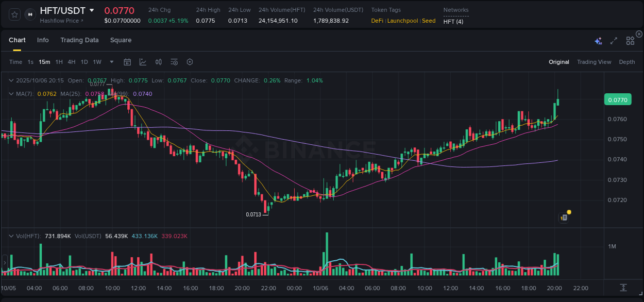
Task: Launch the AI assistant sparkle icon
Action: (x=598, y=40)
